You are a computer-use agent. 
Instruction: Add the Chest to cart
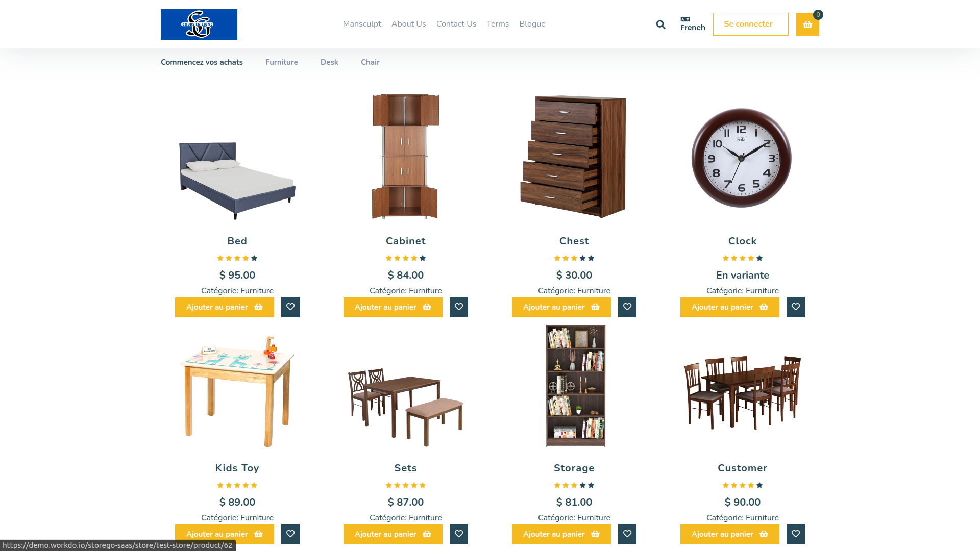tap(561, 307)
